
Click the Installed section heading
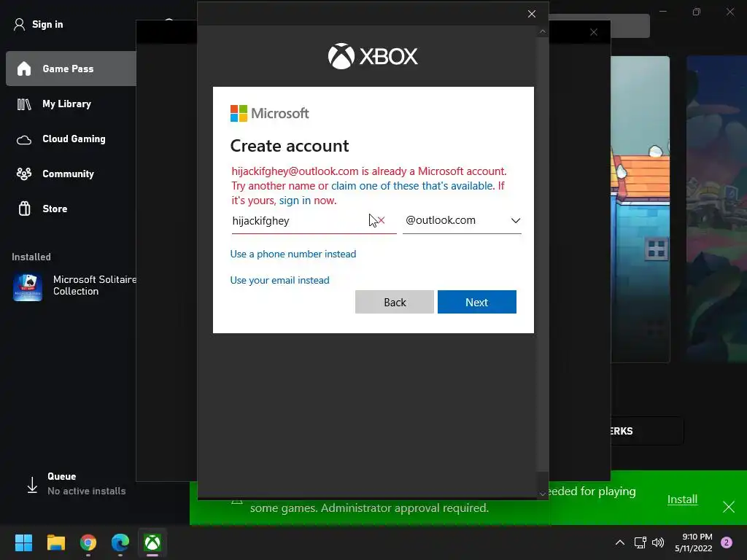[31, 257]
